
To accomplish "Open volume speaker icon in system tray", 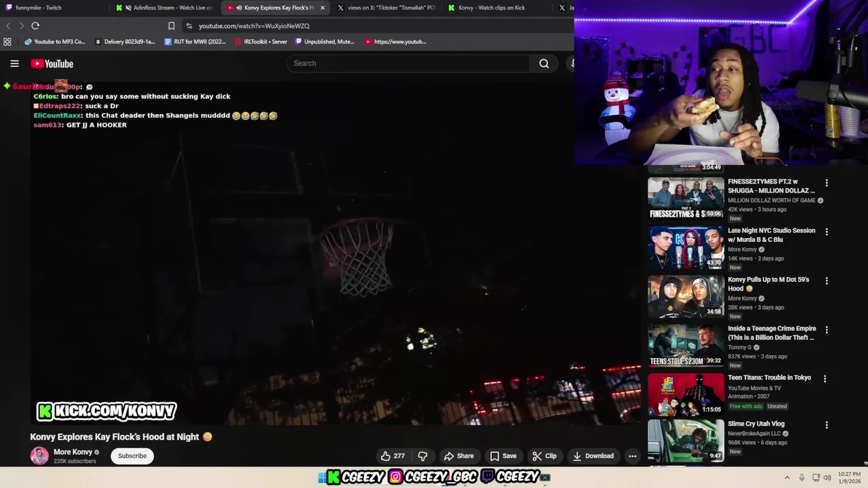I will (x=827, y=477).
